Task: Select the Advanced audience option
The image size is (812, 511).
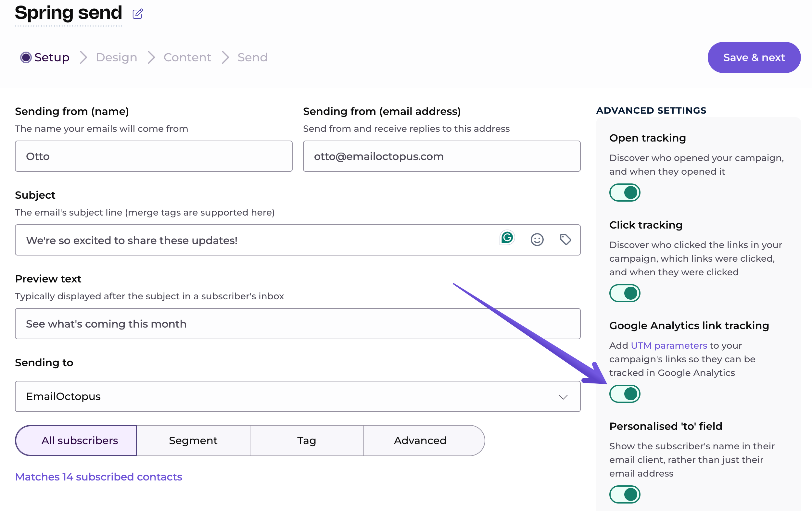Action: [420, 441]
